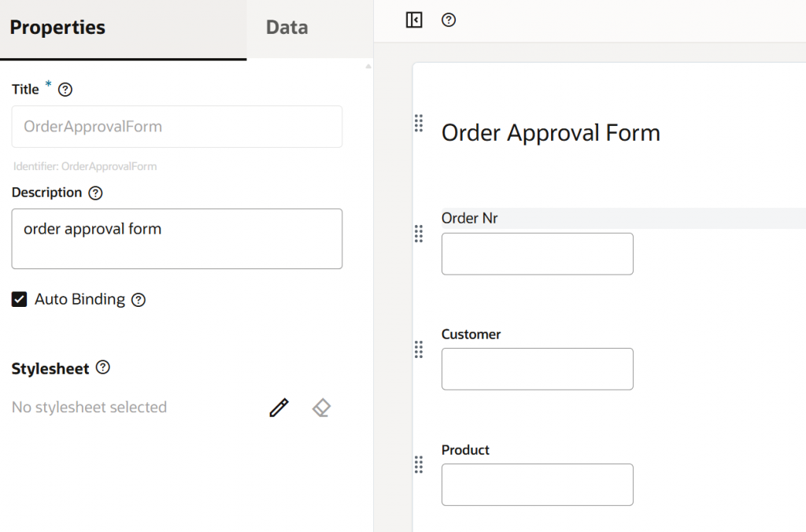The height and width of the screenshot is (532, 806).
Task: Show help for the Description field
Action: tap(96, 193)
